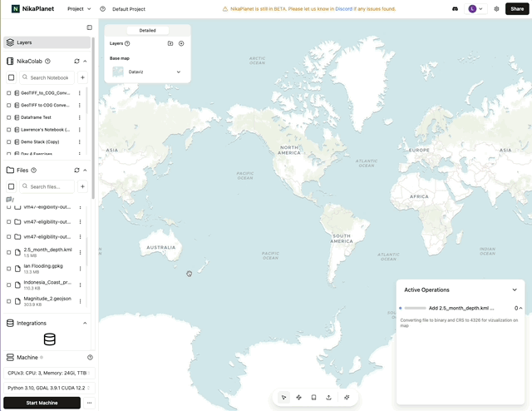Focus the Search files field
This screenshot has height=411, width=532.
(47, 186)
